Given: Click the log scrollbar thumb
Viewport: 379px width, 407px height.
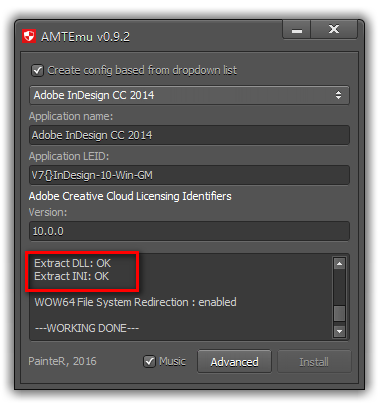Looking at the screenshot, I should point(339,313).
